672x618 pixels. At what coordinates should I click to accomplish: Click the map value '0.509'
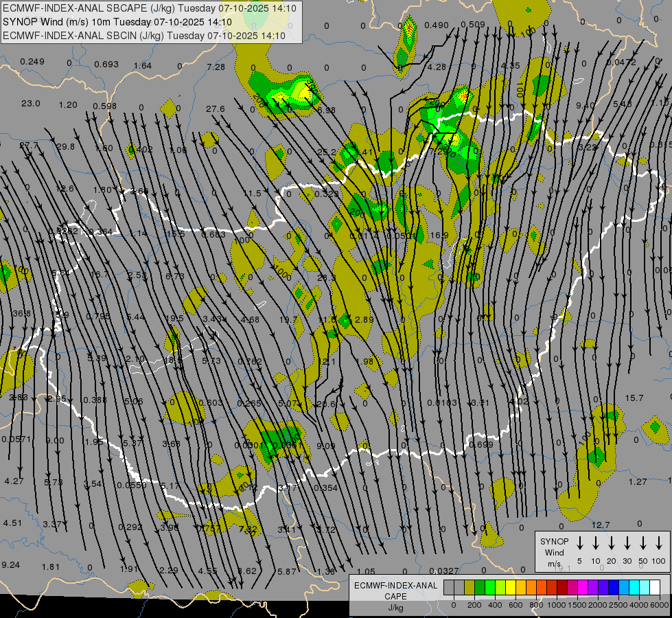coord(473,25)
